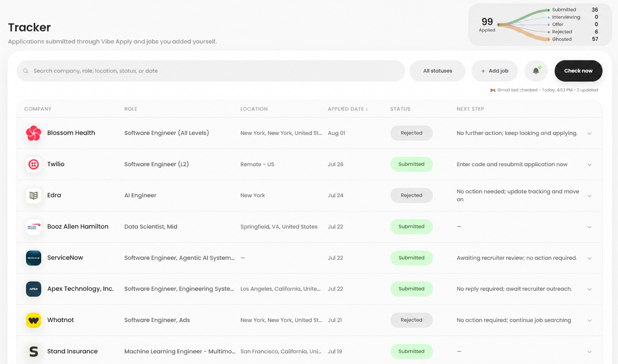Expand the Whatnot row chevron
The width and height of the screenshot is (618, 364).
pyautogui.click(x=589, y=321)
